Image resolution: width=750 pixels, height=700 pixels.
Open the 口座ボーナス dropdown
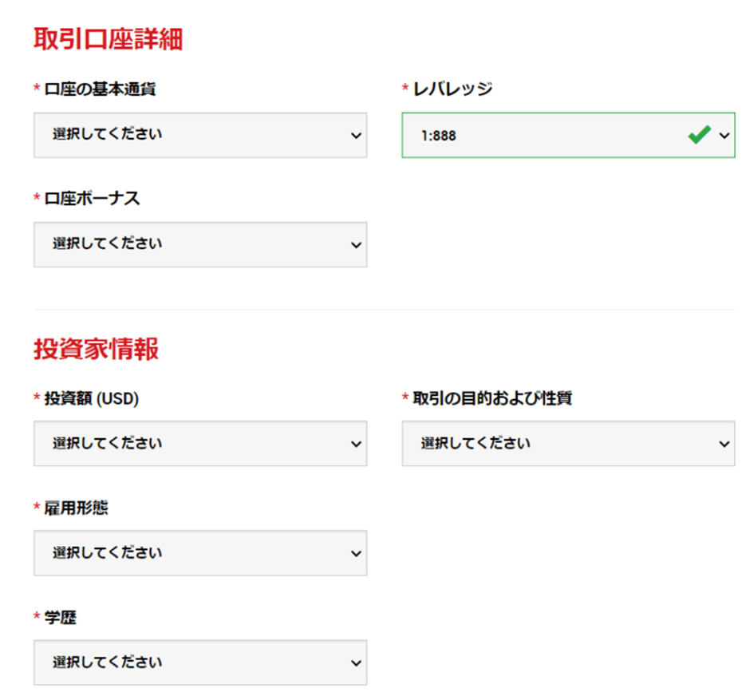(x=200, y=244)
